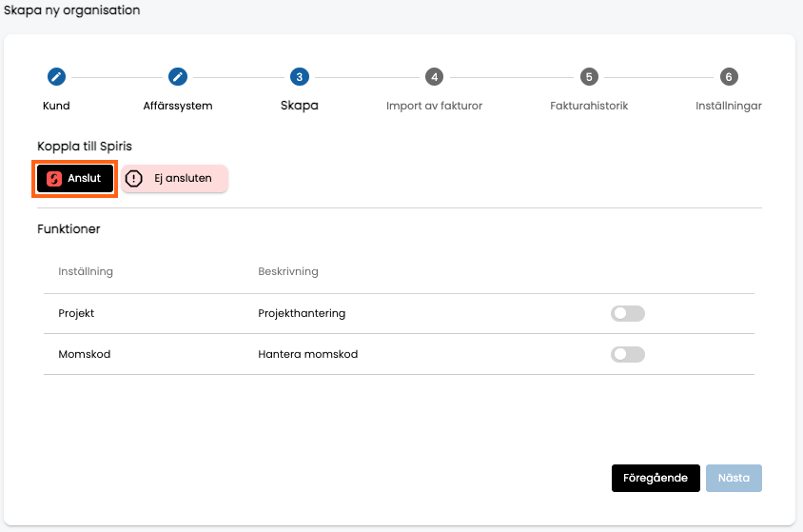Viewport: 803px width, 532px height.
Task: Click the Beskrivning column header
Action: (288, 271)
